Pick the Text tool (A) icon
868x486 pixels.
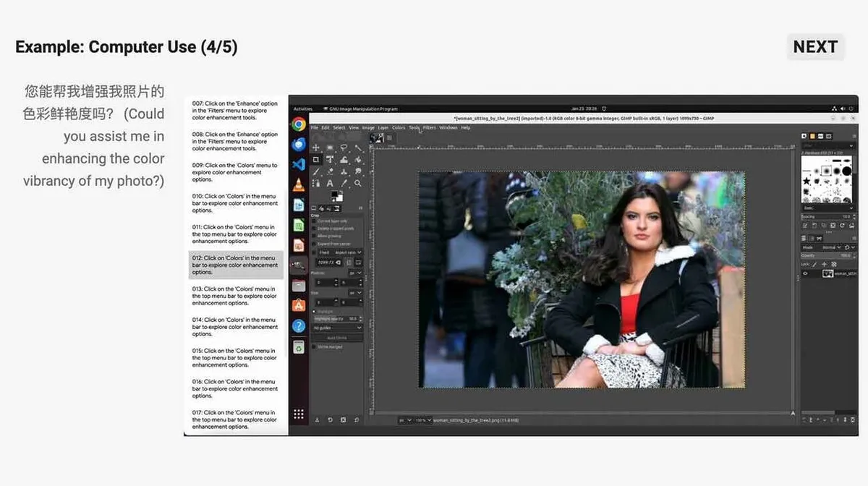330,184
